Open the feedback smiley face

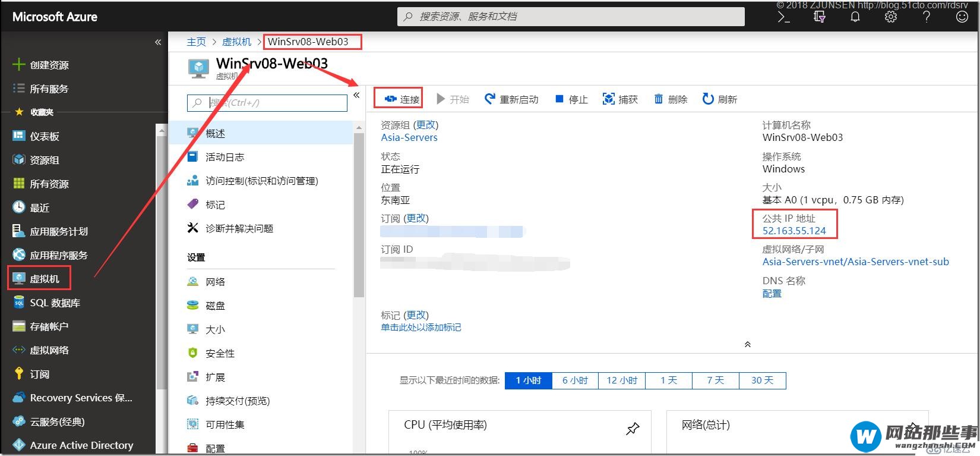coord(962,17)
